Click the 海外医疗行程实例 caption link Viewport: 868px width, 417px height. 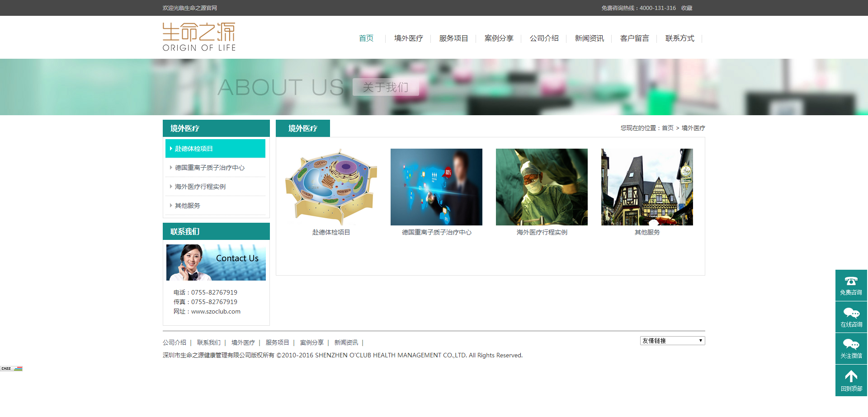(x=542, y=232)
